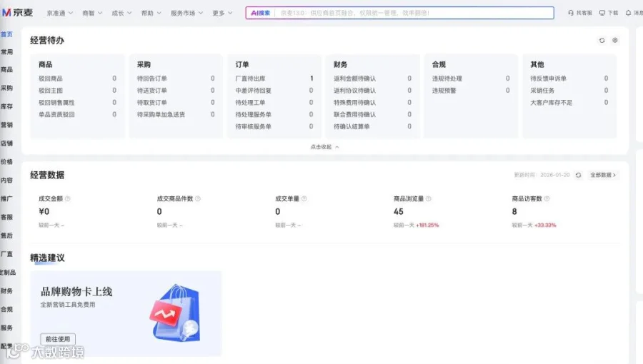Open 合规 in the left sidebar

[x=6, y=309]
